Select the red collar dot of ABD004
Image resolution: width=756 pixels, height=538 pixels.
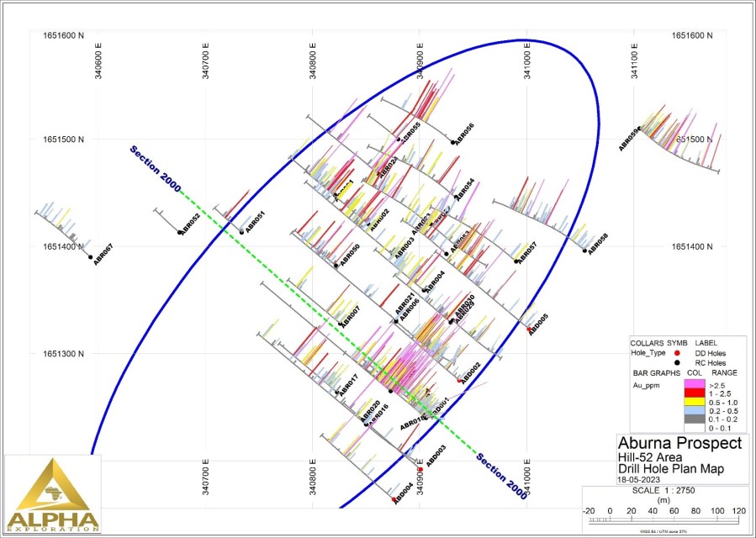coord(394,499)
